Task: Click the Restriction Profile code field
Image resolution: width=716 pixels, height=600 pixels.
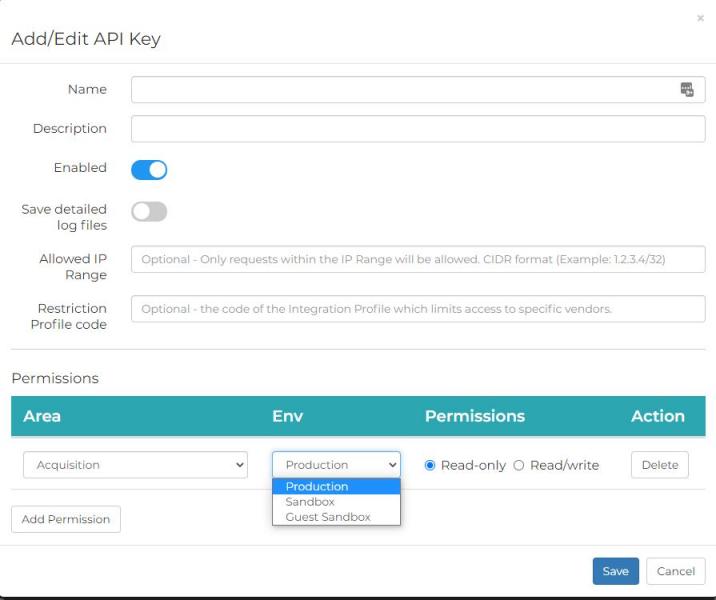Action: (x=418, y=309)
